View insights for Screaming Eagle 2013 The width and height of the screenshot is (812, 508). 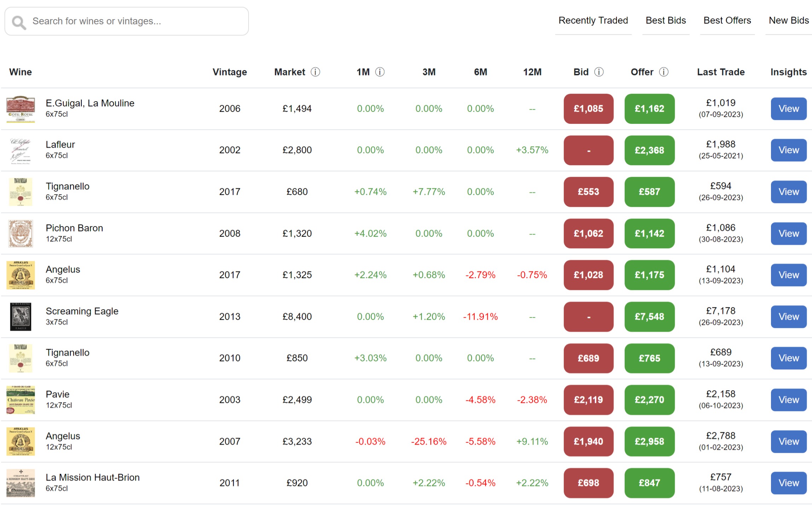coord(788,317)
